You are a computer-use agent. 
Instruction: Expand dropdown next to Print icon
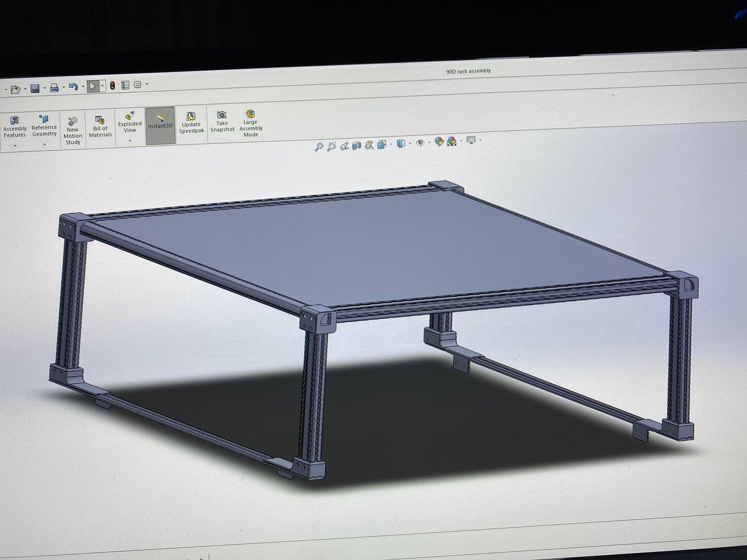[63, 88]
